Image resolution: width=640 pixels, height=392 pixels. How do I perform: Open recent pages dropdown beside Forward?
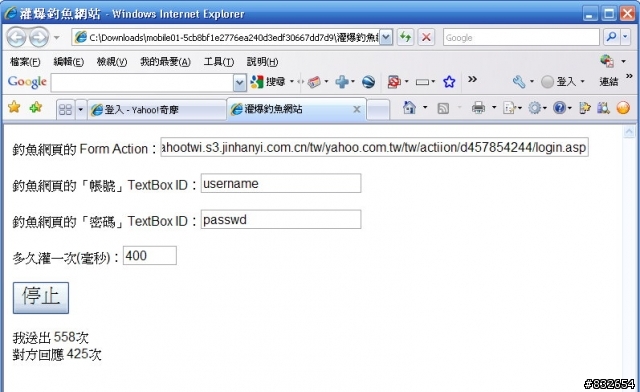56,38
